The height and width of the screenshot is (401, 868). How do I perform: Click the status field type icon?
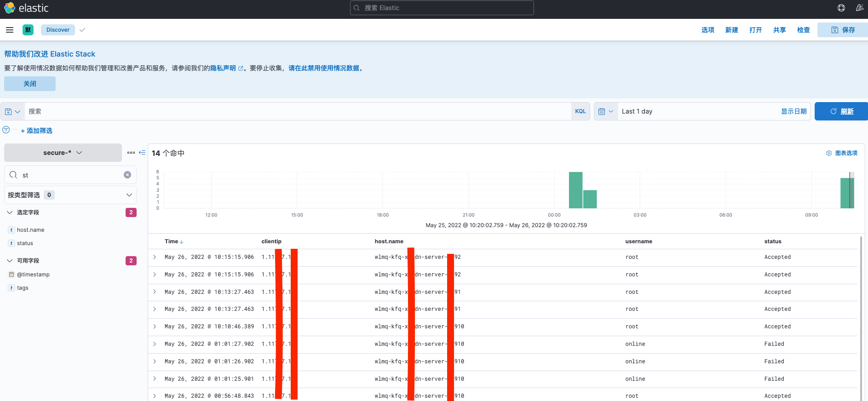[x=11, y=243]
